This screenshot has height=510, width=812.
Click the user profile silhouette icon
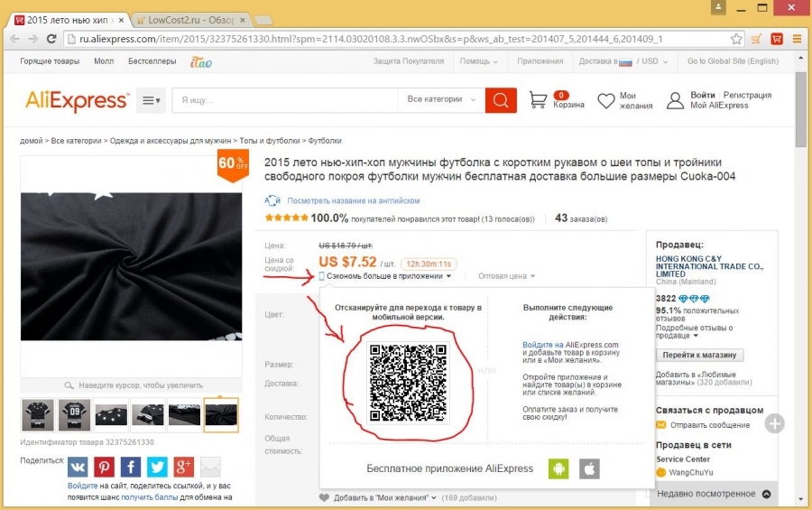coord(675,100)
